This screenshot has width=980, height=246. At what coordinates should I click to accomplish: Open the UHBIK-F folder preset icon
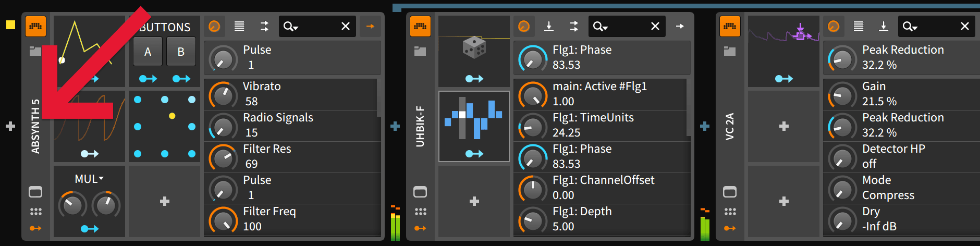tap(420, 51)
